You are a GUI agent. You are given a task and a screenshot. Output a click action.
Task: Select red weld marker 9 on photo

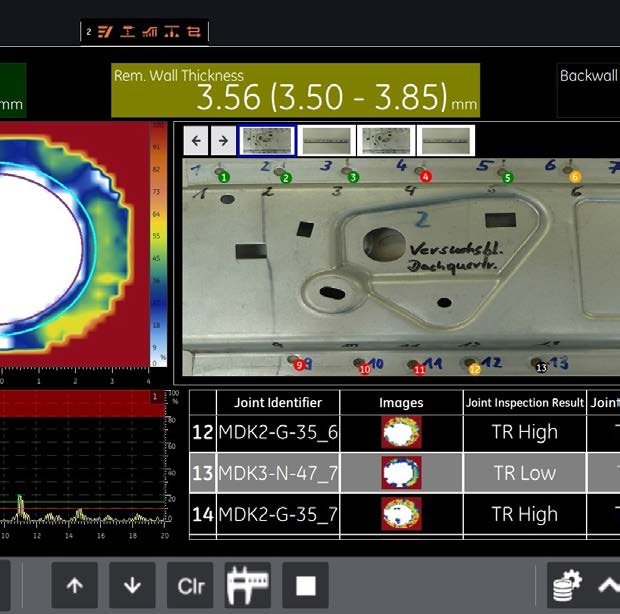pyautogui.click(x=299, y=365)
